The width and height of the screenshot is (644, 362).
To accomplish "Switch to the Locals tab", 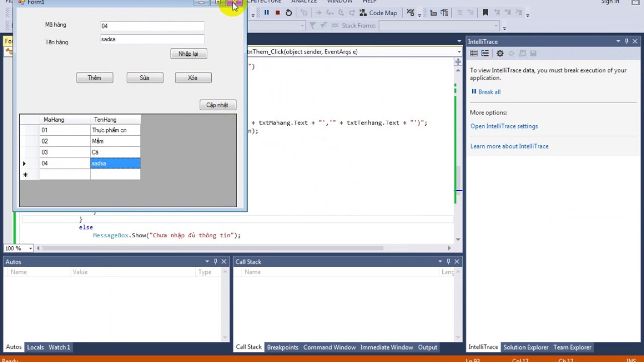I will (35, 347).
